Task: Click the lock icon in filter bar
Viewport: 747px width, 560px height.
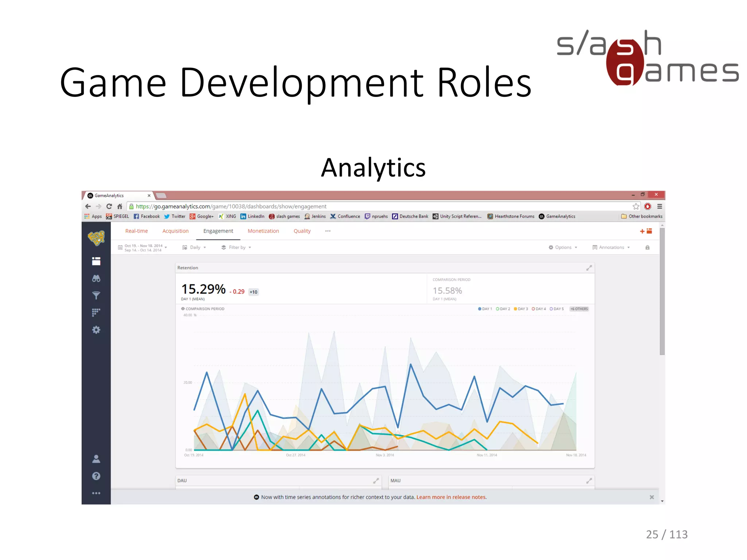Action: tap(647, 248)
